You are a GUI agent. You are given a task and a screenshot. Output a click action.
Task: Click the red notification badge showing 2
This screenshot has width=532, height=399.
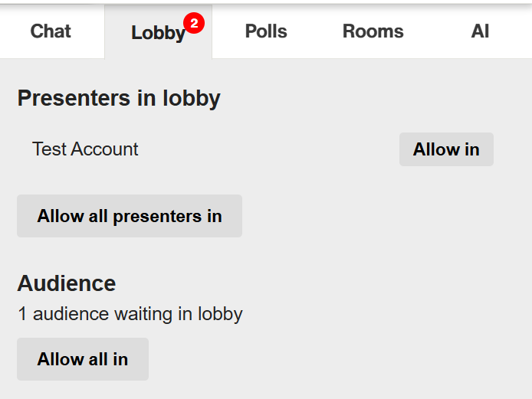pyautogui.click(x=194, y=23)
